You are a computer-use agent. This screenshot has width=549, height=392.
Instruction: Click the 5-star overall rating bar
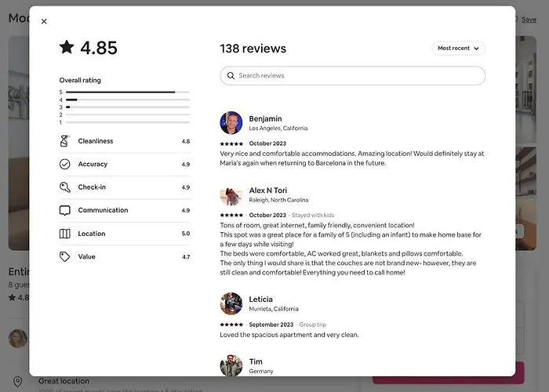[x=128, y=92]
